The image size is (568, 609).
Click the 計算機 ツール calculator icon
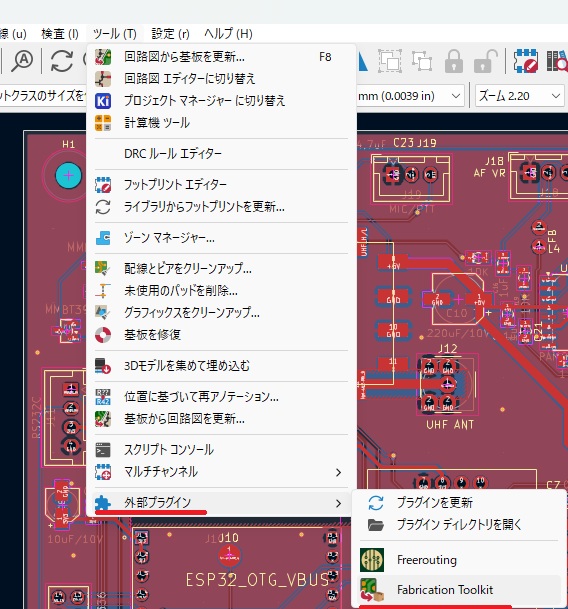[103, 123]
